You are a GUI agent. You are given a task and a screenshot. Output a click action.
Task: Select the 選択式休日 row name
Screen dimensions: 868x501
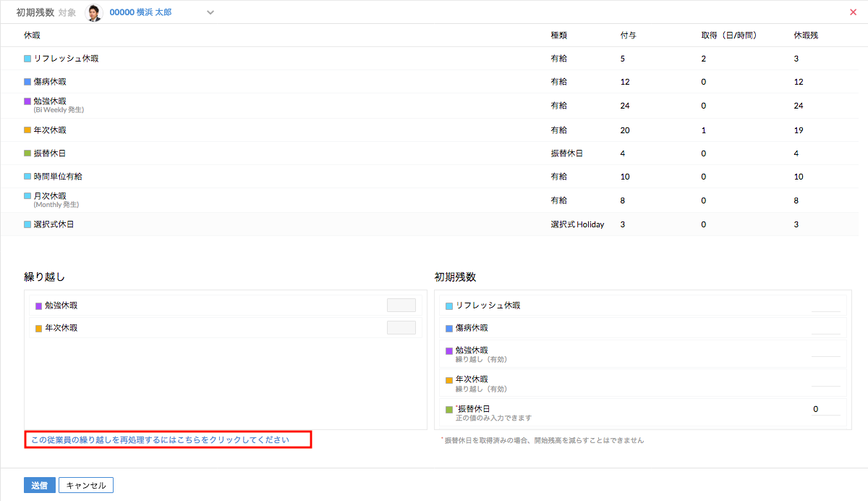[54, 224]
